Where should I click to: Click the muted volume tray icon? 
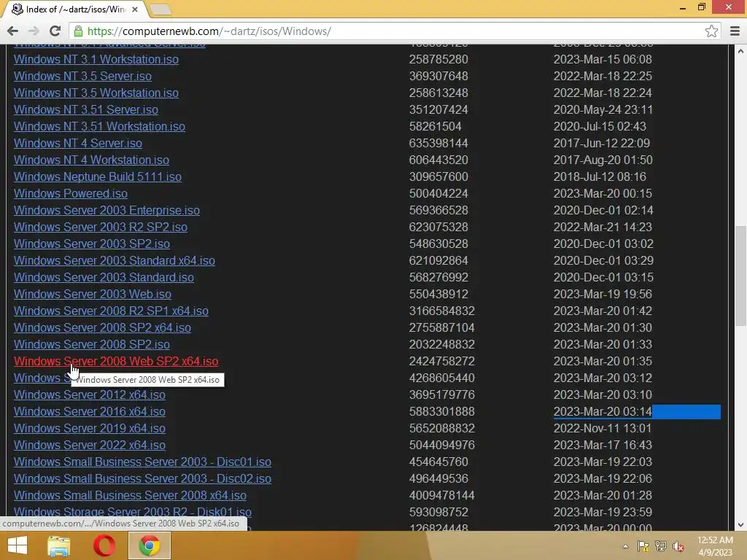[x=678, y=546]
